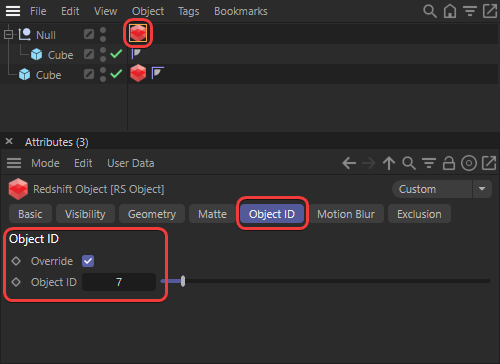The width and height of the screenshot is (500, 364).
Task: Click the Attributes back arrow
Action: 349,163
